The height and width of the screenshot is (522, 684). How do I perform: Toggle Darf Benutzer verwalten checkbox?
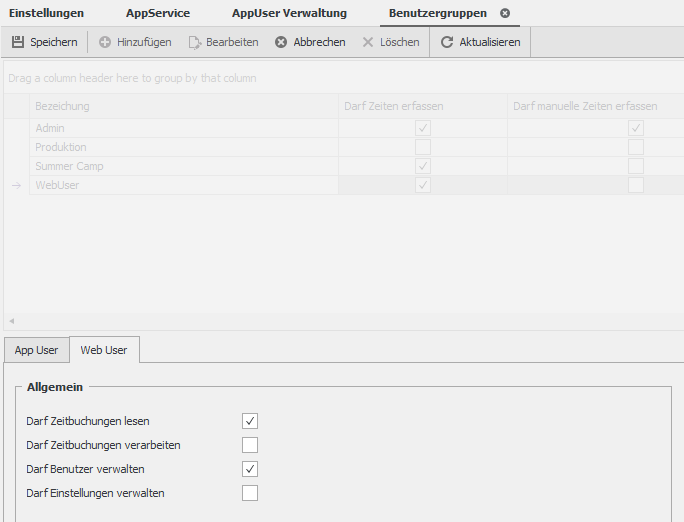(x=250, y=469)
